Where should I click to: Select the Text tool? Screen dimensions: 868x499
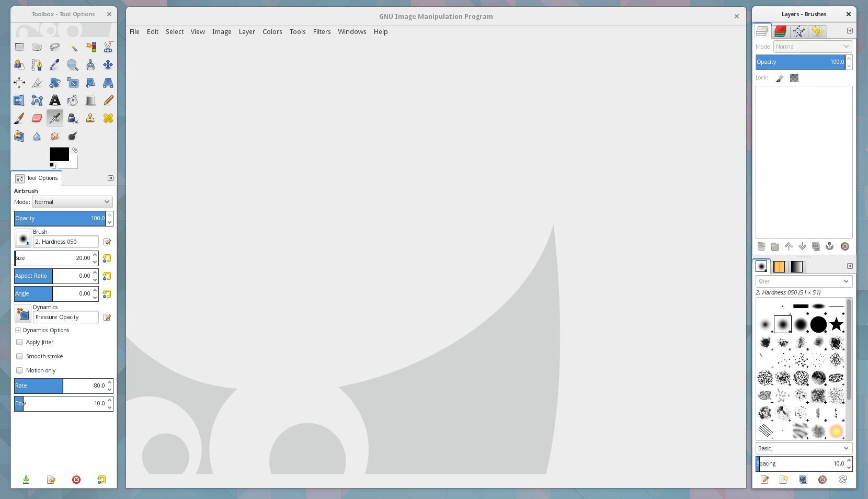click(x=55, y=100)
